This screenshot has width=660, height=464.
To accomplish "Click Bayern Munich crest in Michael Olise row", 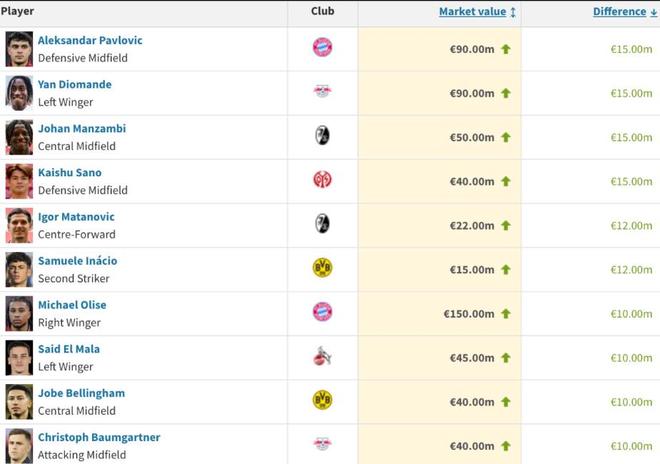I will (322, 312).
